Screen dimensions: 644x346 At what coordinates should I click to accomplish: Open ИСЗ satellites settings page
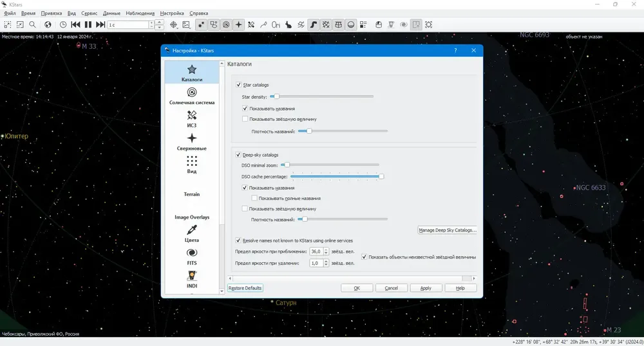(x=192, y=119)
